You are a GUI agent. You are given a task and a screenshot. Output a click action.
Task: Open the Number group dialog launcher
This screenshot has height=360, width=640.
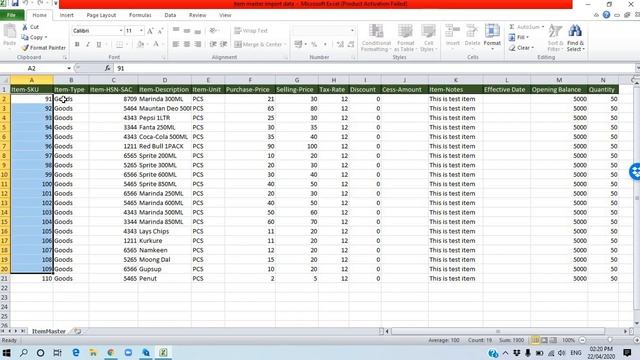pos(353,58)
